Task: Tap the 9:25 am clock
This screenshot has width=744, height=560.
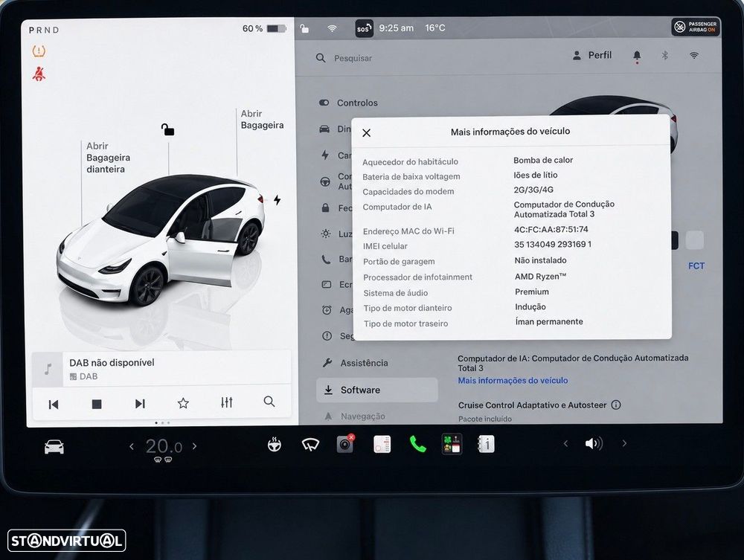Action: pos(397,28)
